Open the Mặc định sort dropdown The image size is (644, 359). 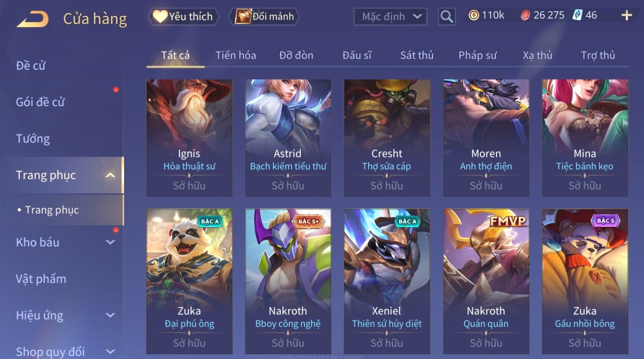(390, 17)
